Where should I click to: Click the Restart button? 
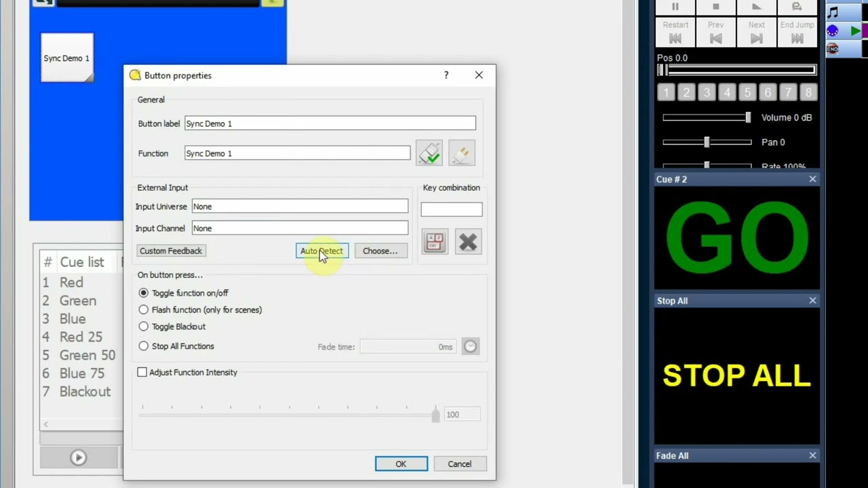point(675,33)
